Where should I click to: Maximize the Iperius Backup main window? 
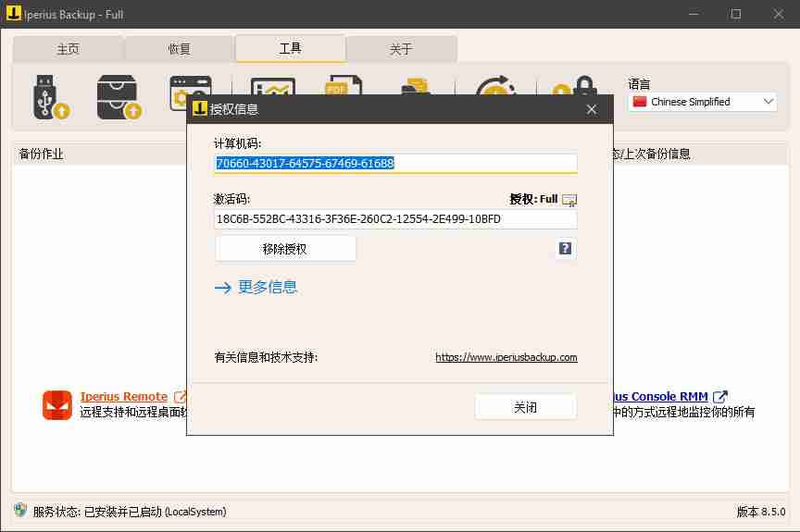pos(736,14)
